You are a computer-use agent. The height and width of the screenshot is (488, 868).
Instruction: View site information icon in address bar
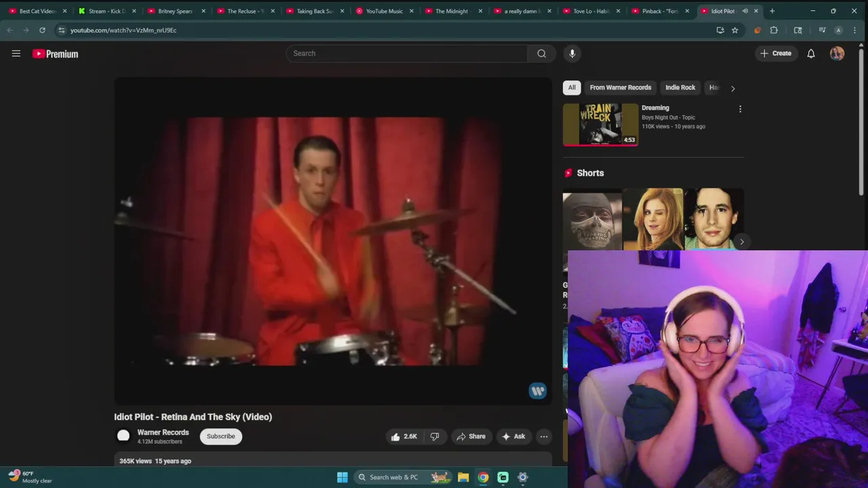click(62, 30)
